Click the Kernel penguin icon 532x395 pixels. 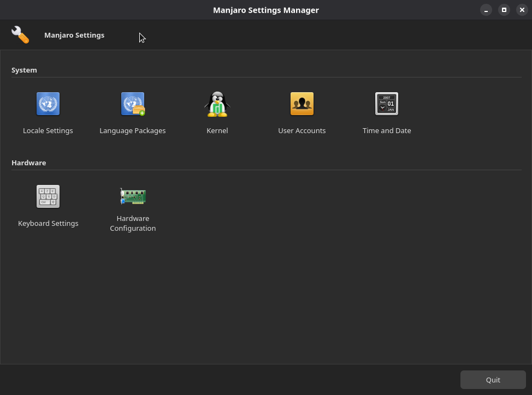click(x=217, y=104)
